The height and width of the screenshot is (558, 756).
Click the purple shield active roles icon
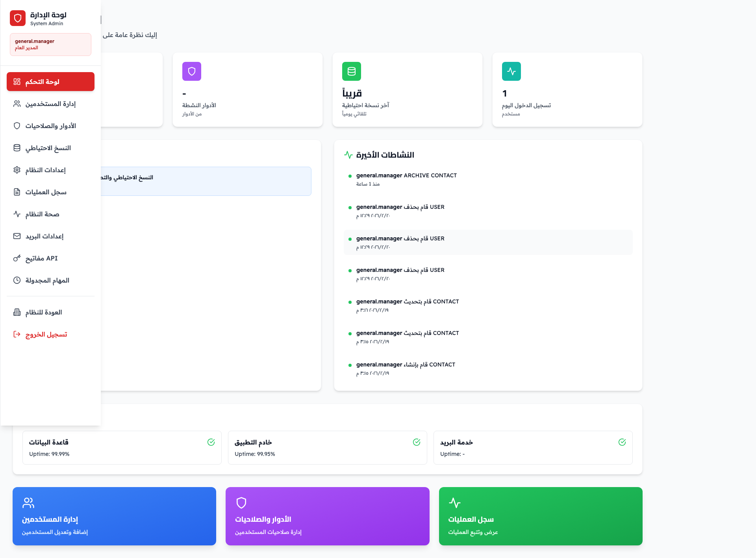(192, 71)
